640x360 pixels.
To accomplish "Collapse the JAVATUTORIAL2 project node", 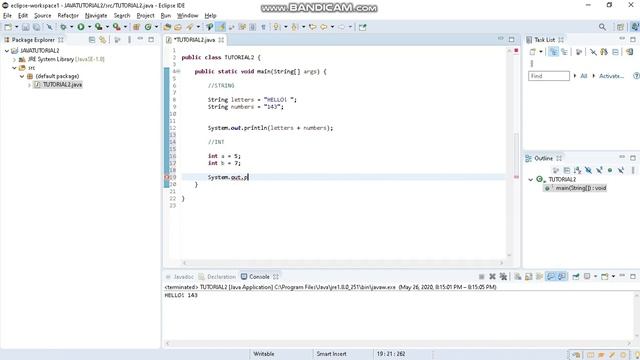I will pyautogui.click(x=7, y=51).
